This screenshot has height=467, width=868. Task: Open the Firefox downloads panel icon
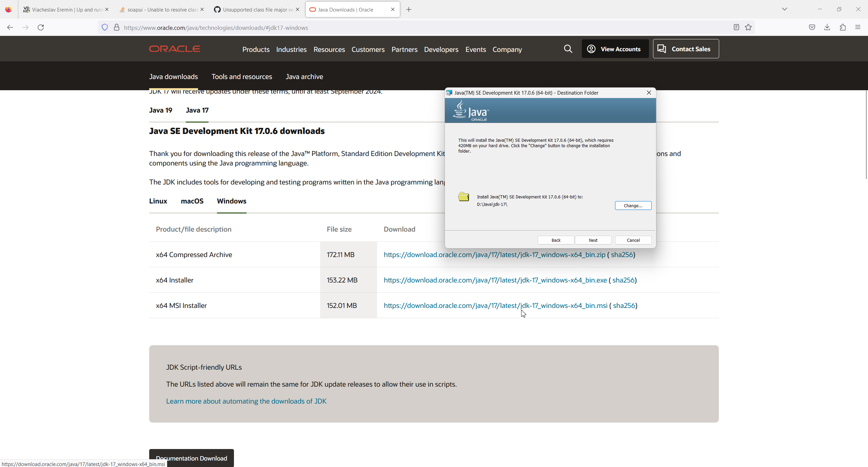827,27
